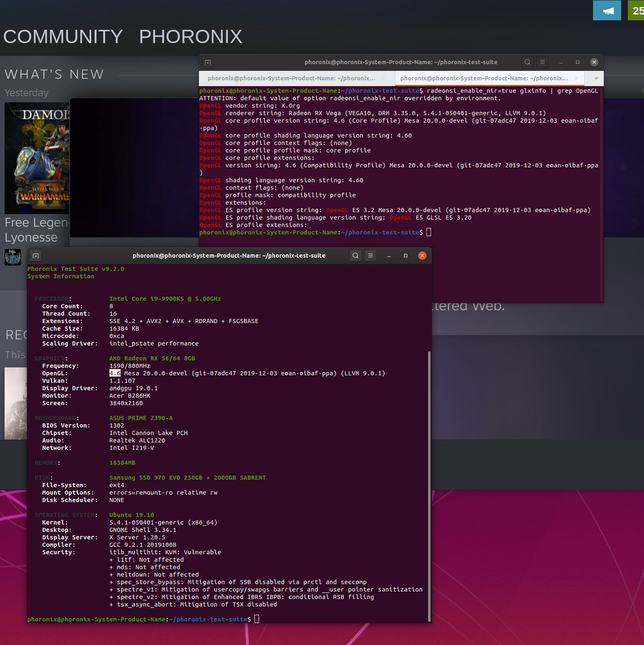Maximize the glxinfo terminal window
Image resolution: width=644 pixels, height=645 pixels.
[577, 62]
